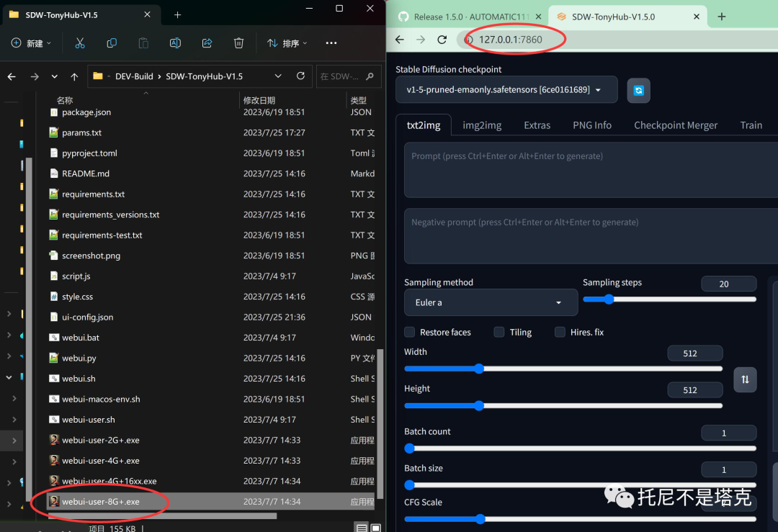
Task: Click the Cut icon in Explorer toolbar
Action: point(80,43)
